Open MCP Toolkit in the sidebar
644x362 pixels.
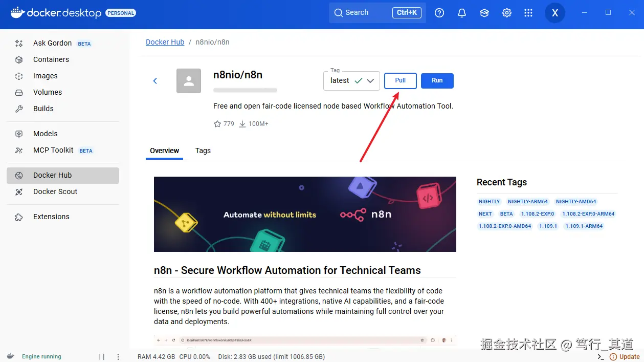(63, 150)
